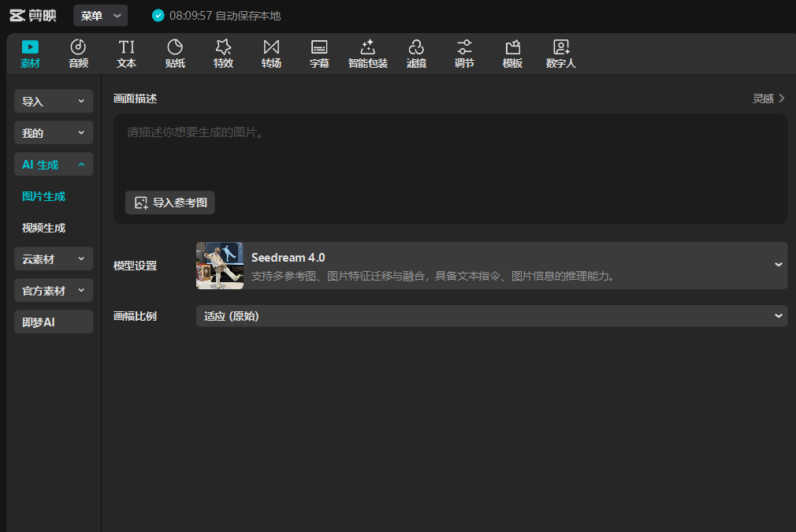This screenshot has width=796, height=532.
Task: Expand the 导入 dropdown in sidebar
Action: pyautogui.click(x=54, y=101)
